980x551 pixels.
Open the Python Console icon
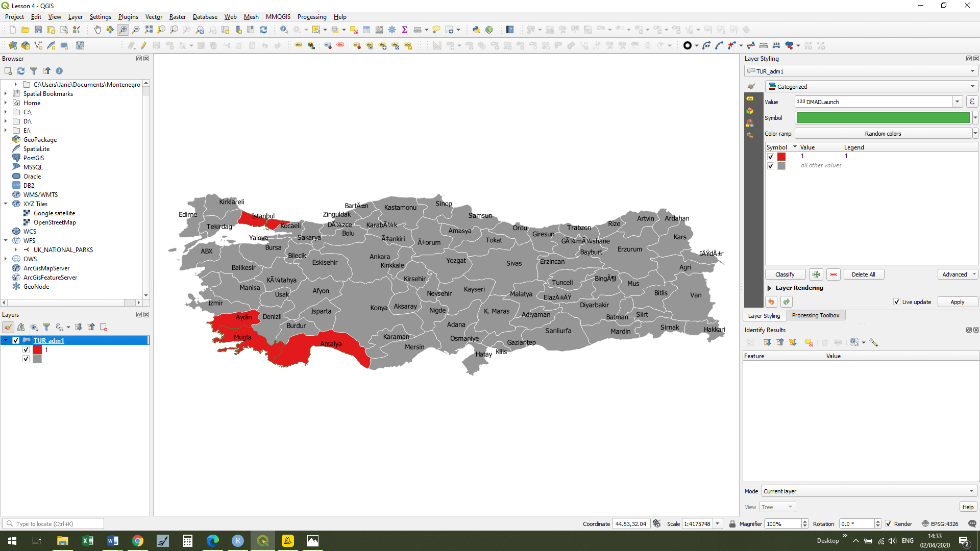coord(476,30)
